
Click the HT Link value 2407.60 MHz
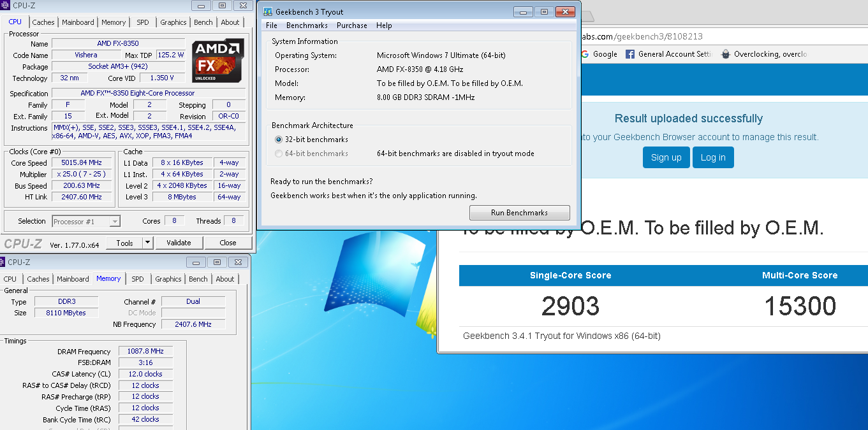(x=81, y=197)
